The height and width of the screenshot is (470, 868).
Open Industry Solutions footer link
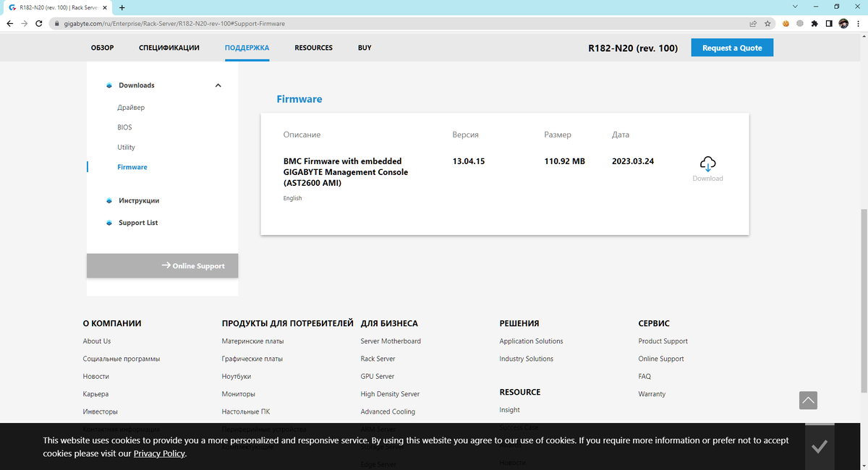527,359
